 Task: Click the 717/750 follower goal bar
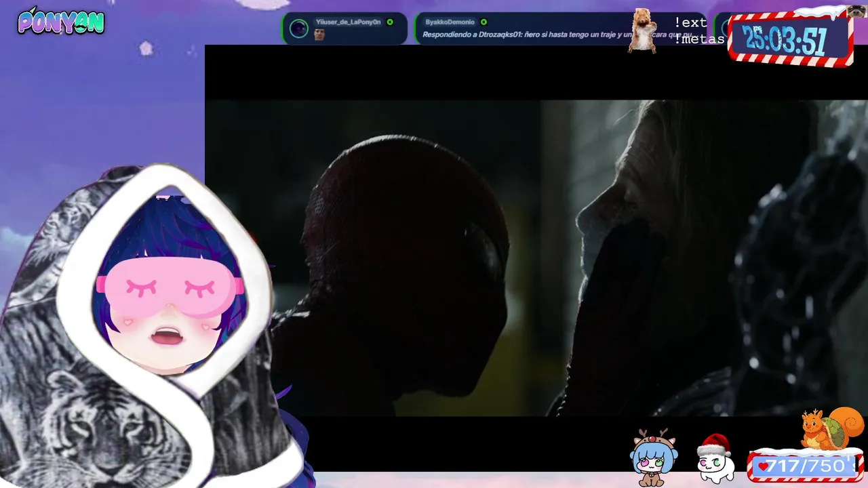804,466
